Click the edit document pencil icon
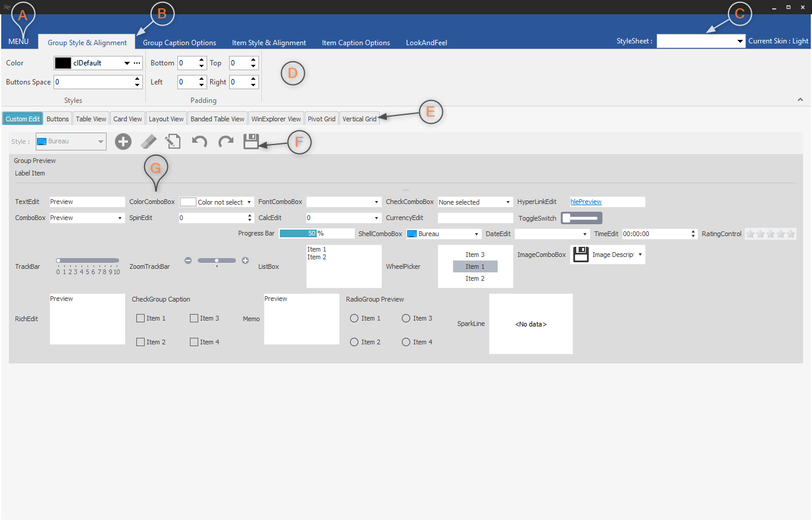 point(173,142)
